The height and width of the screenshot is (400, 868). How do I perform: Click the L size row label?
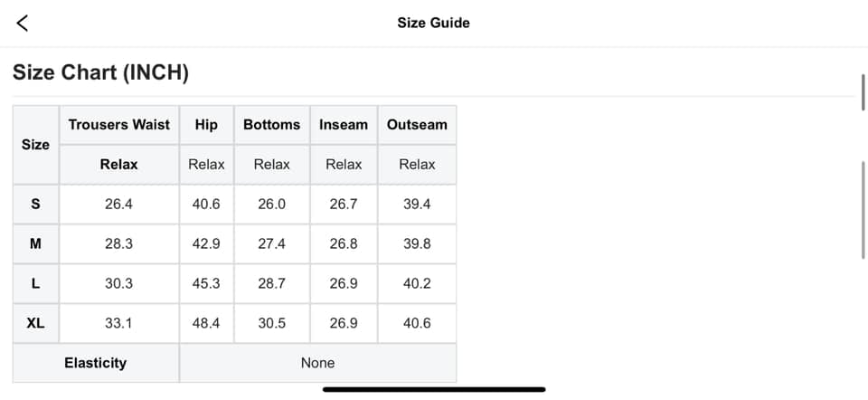tap(35, 283)
